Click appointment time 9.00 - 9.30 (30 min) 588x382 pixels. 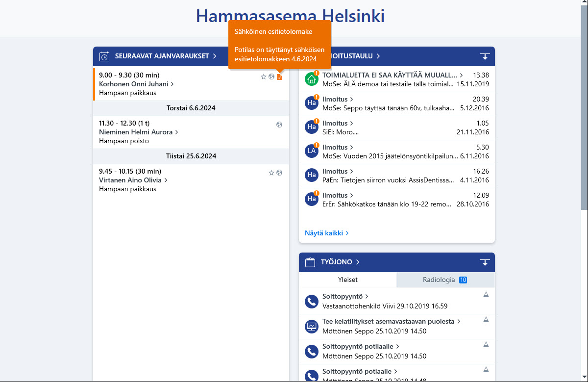pyautogui.click(x=130, y=75)
